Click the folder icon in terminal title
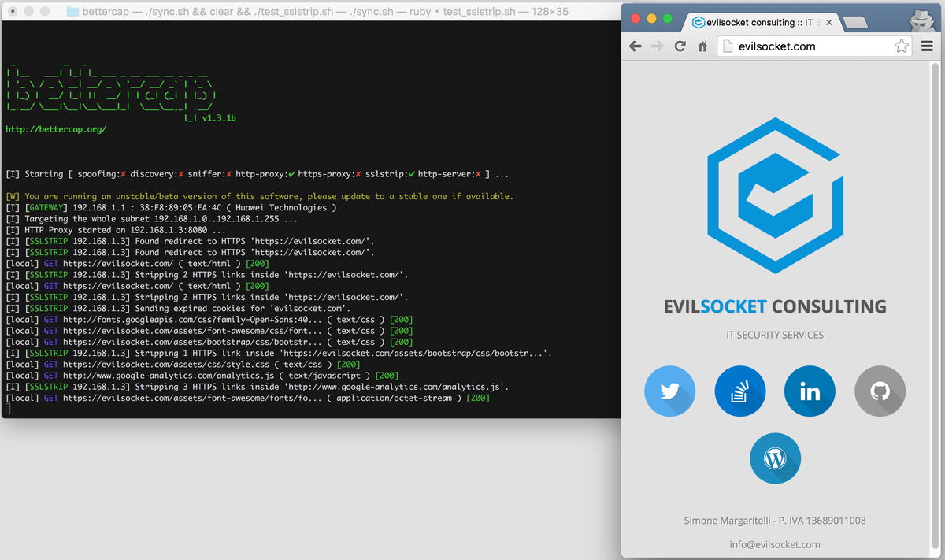 73,11
